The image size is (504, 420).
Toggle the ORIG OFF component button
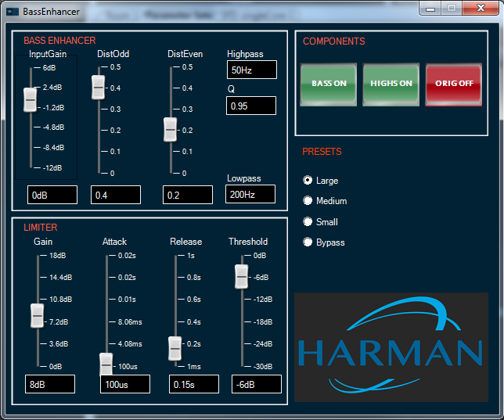[454, 84]
